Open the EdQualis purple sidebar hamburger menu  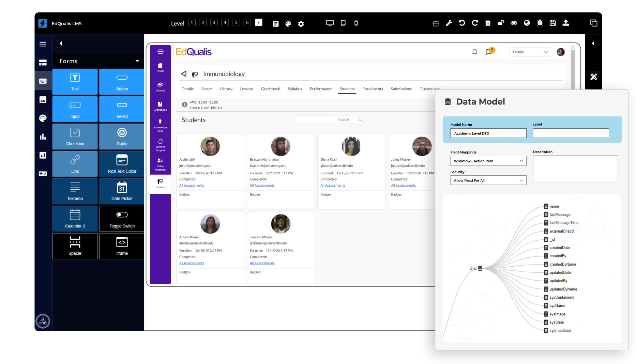161,52
